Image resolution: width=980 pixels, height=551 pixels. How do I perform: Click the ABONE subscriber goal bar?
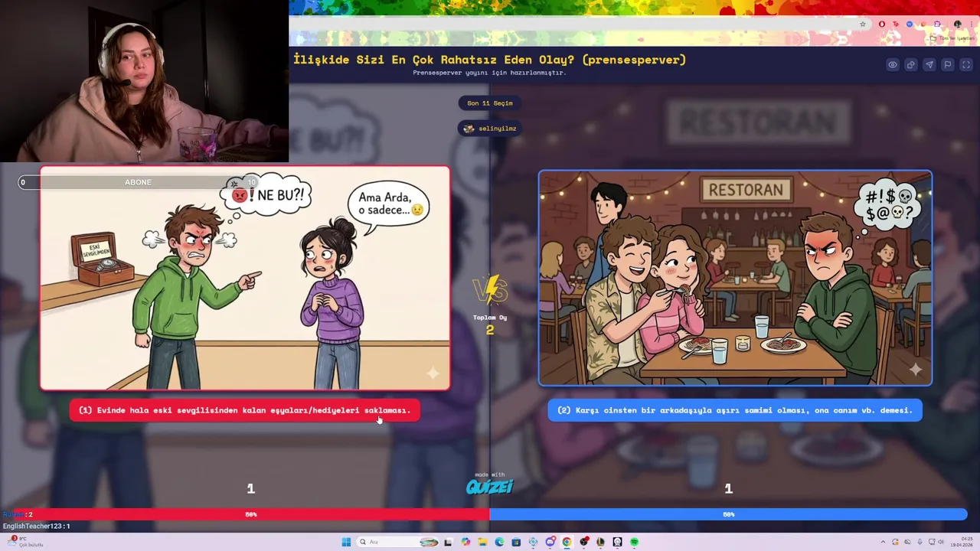point(139,182)
